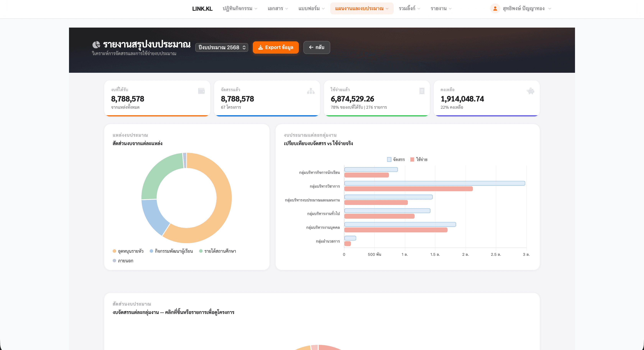The width and height of the screenshot is (644, 350).
Task: Open the ปีงบประมาณ 2568 year selector
Action: pyautogui.click(x=222, y=47)
